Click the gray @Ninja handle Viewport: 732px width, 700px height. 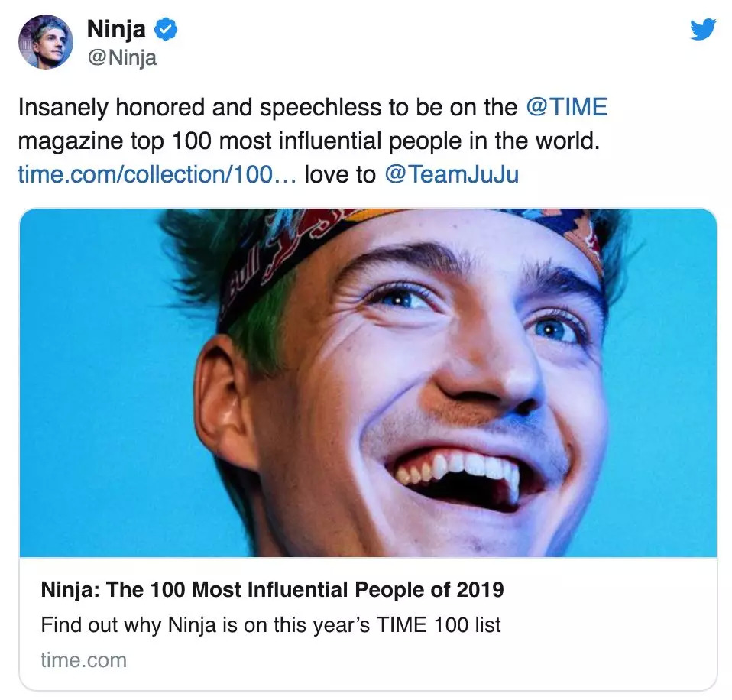click(121, 58)
